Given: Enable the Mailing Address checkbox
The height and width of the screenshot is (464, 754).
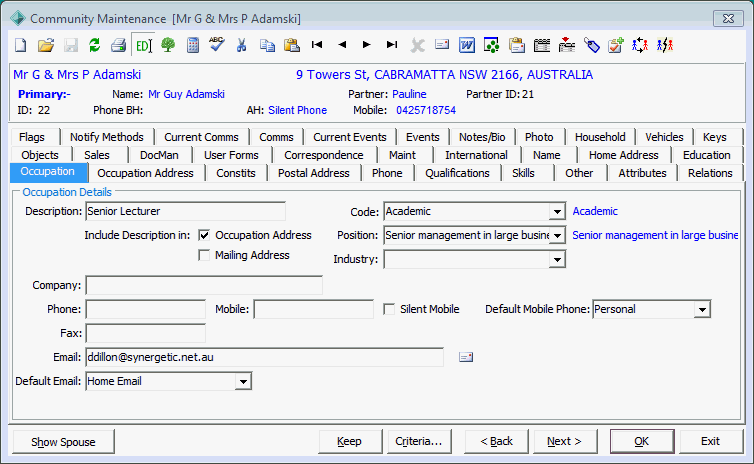Looking at the screenshot, I should [204, 255].
